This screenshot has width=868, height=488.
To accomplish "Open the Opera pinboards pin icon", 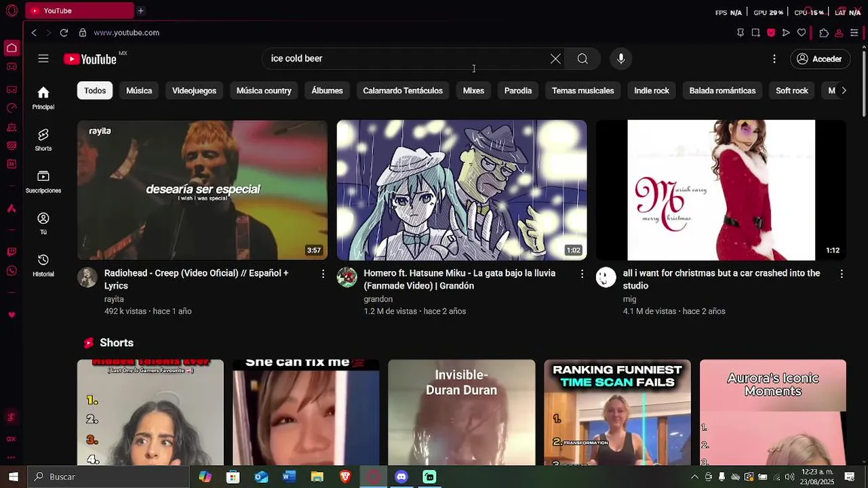I will pos(740,33).
